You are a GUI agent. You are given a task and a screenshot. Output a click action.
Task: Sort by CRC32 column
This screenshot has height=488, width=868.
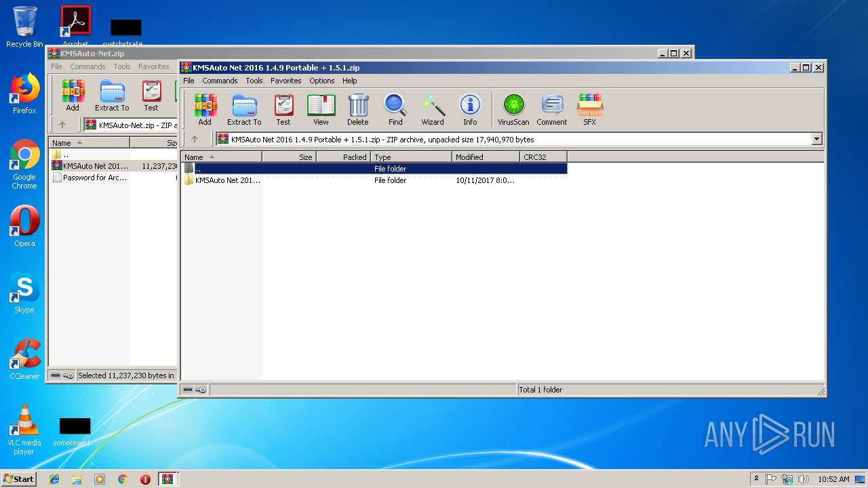click(x=543, y=157)
